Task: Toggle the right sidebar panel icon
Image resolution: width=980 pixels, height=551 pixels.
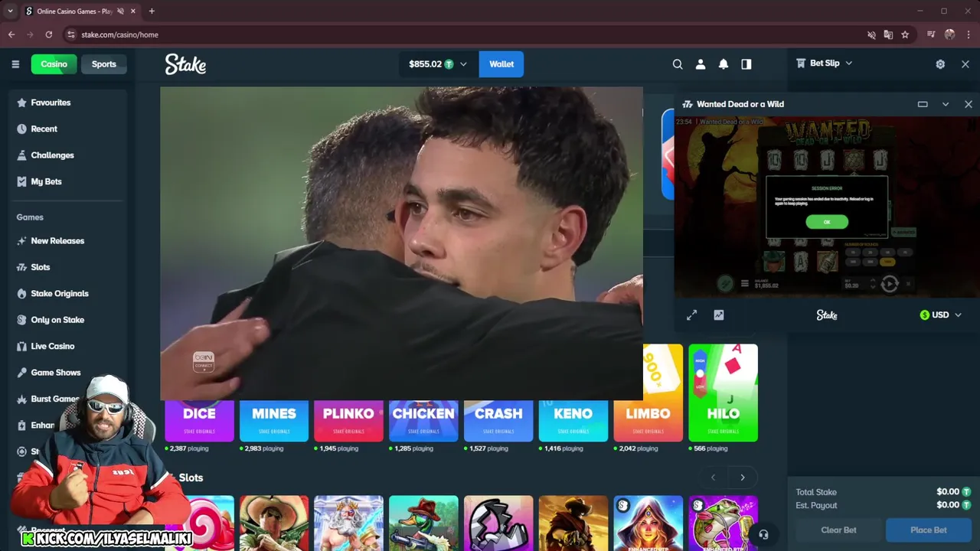Action: (x=746, y=64)
